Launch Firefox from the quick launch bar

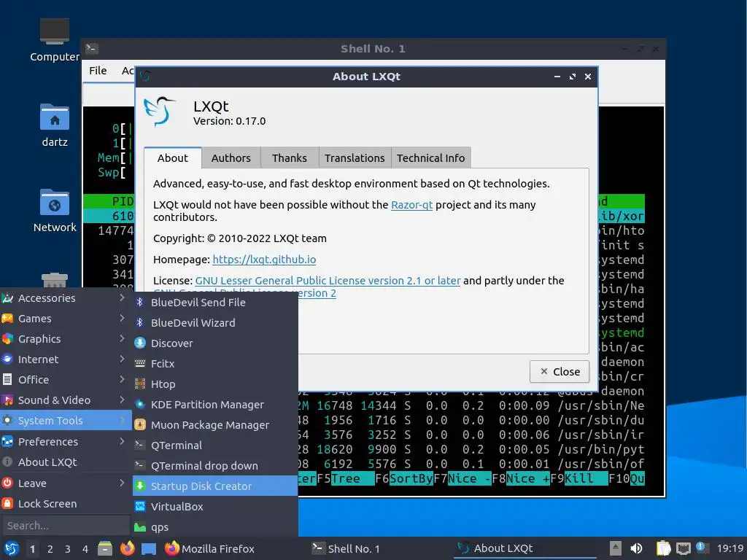click(127, 549)
